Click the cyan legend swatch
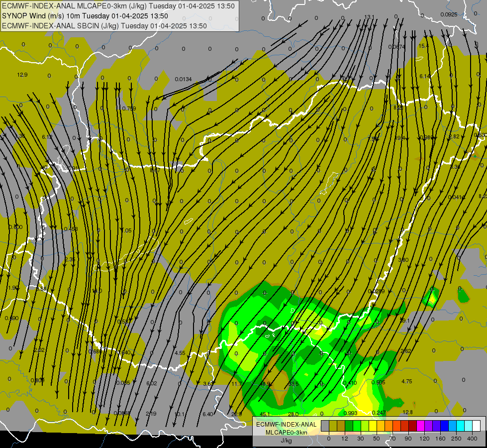 point(460,426)
